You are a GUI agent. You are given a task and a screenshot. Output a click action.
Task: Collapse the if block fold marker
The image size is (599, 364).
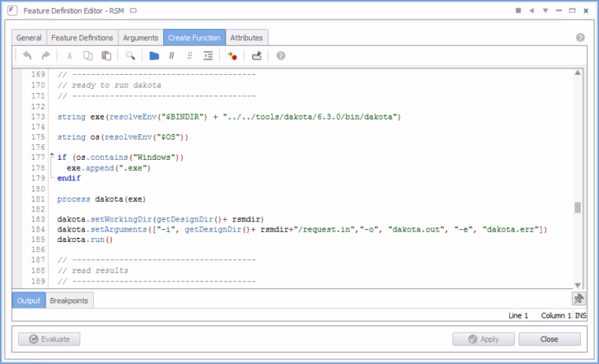point(52,154)
